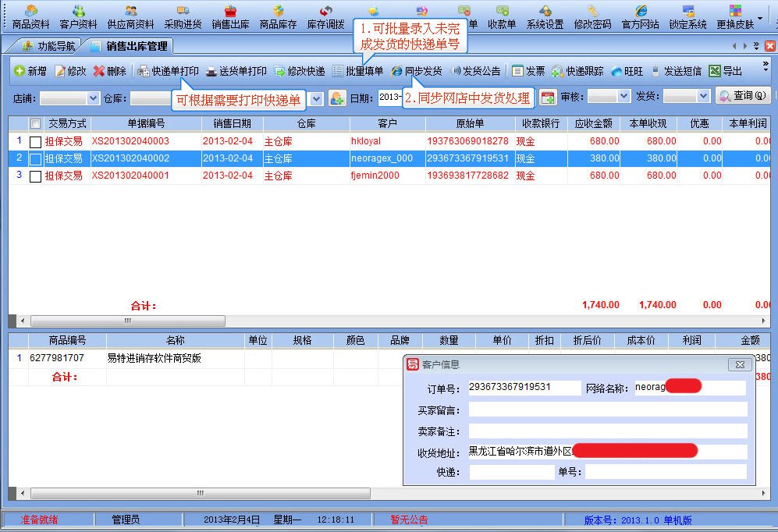The height and width of the screenshot is (532, 778).
Task: Open 商品资料 from the top toolbar
Action: coord(30,17)
